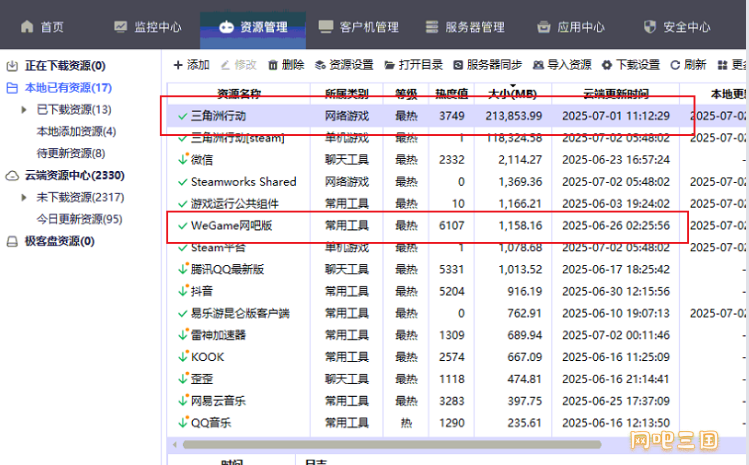Click the greyed 修改 edit button
Viewport: 749px width, 465px height.
pos(239,65)
